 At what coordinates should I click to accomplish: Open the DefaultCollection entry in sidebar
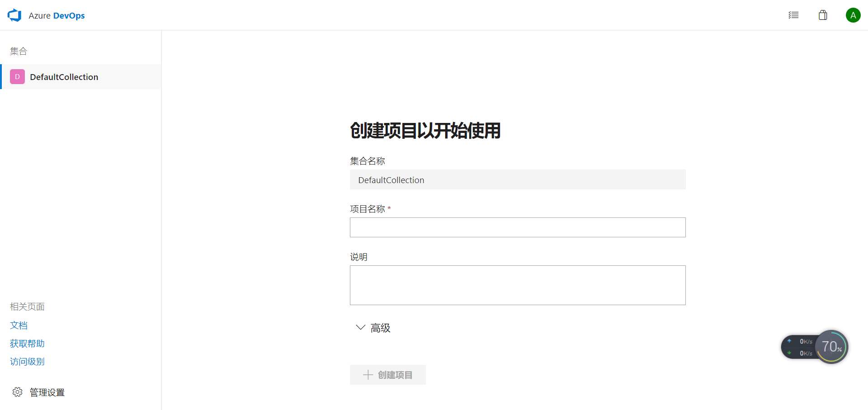[x=64, y=77]
